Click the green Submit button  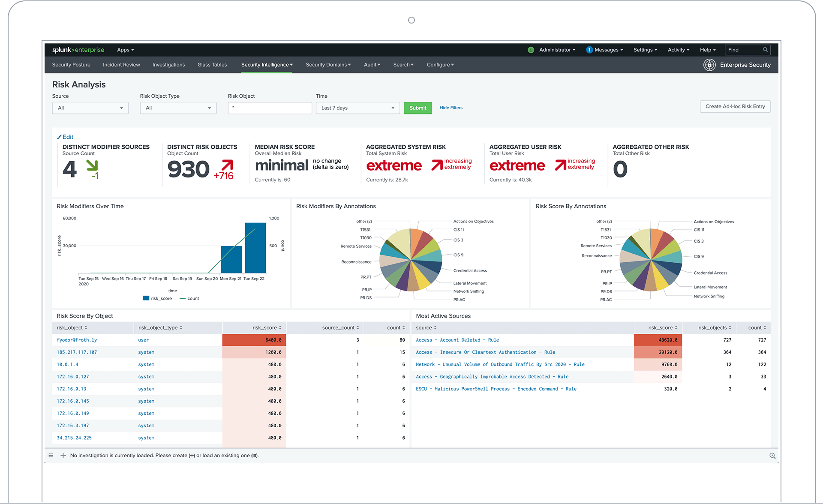click(418, 108)
